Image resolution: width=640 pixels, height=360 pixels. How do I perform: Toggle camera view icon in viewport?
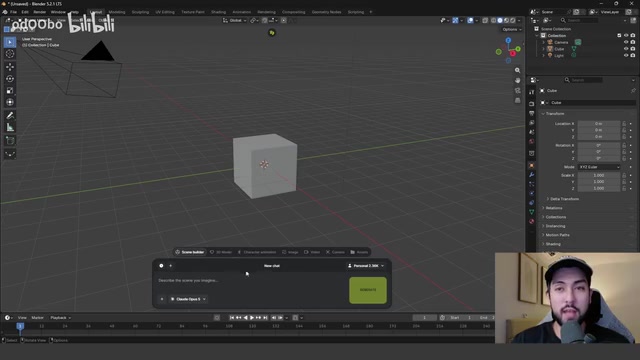518,90
